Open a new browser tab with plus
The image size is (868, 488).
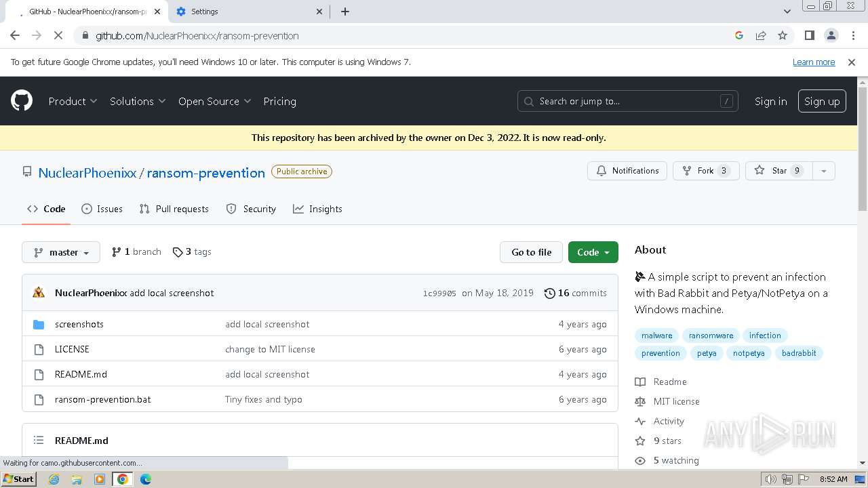click(x=345, y=12)
